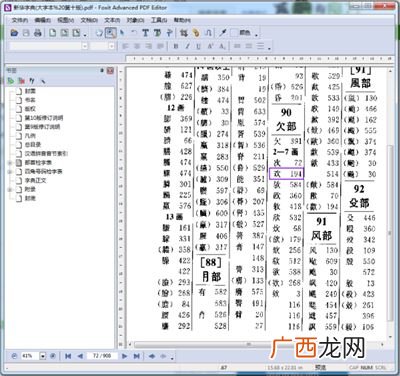Open the 汉语拼音音节索引 bookmark
The height and width of the screenshot is (376, 400).
(x=46, y=154)
